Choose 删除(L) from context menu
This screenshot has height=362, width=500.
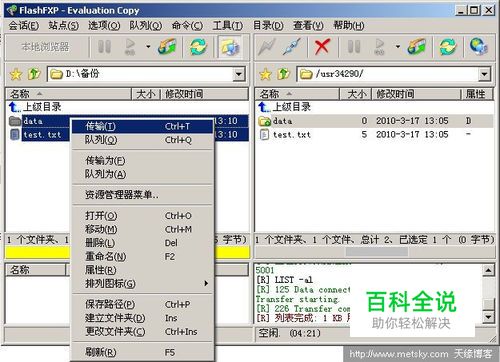pyautogui.click(x=143, y=243)
